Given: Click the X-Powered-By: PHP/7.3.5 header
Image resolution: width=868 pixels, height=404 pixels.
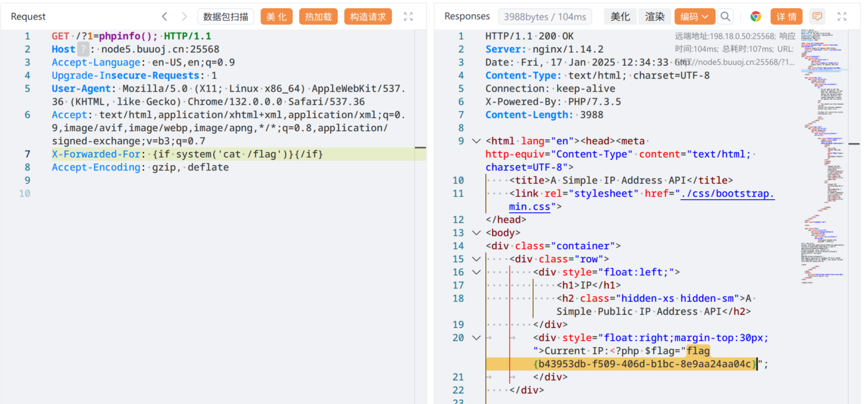Looking at the screenshot, I should [553, 102].
